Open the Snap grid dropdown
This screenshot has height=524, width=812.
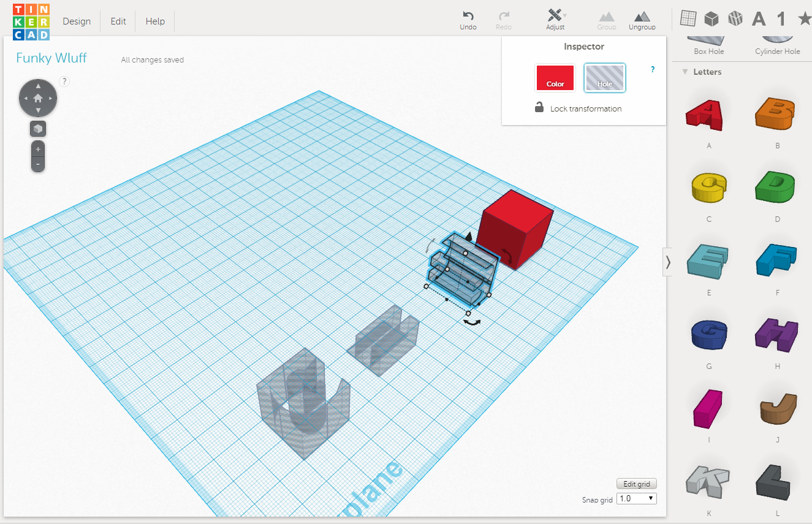(636, 499)
